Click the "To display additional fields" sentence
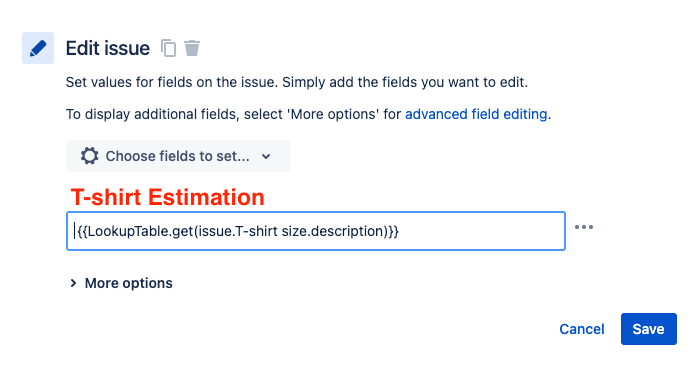 click(x=308, y=114)
